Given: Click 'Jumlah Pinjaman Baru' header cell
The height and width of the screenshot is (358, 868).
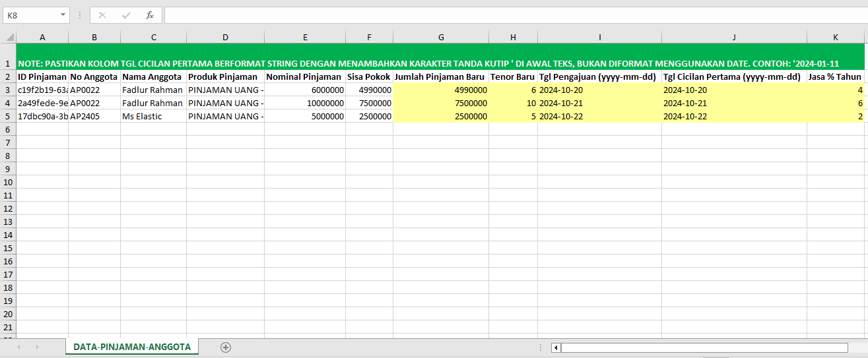Looking at the screenshot, I should click(x=441, y=76).
